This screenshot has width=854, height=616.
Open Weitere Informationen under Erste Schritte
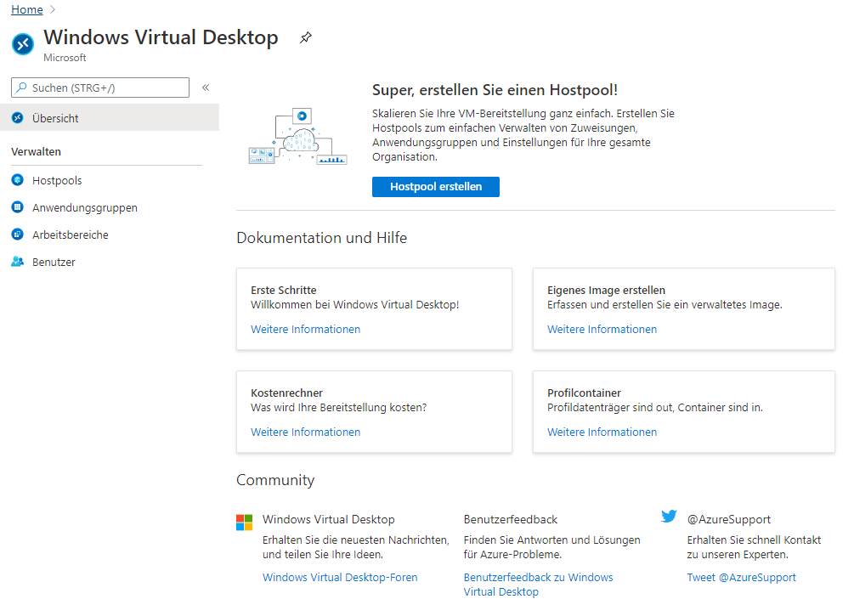(306, 329)
